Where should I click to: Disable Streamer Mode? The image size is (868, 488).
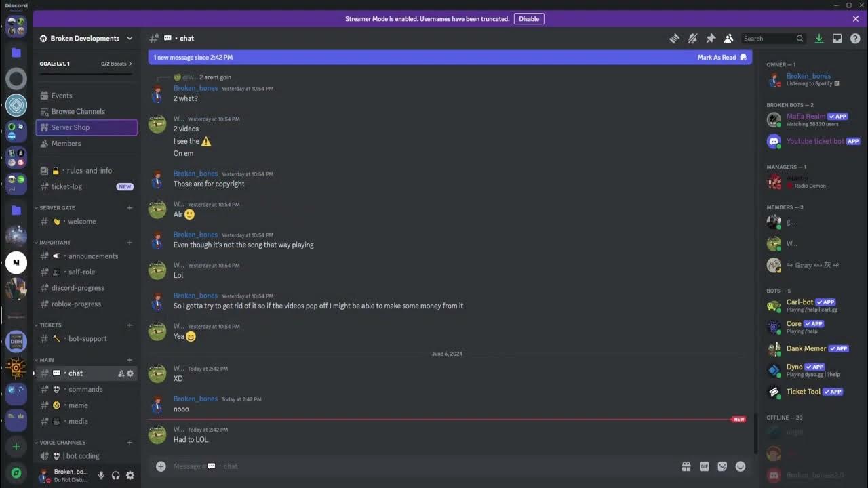coord(529,19)
